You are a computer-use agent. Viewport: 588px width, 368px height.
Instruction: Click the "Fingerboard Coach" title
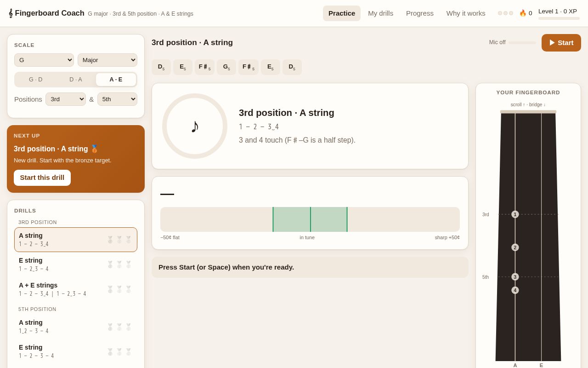(50, 13)
